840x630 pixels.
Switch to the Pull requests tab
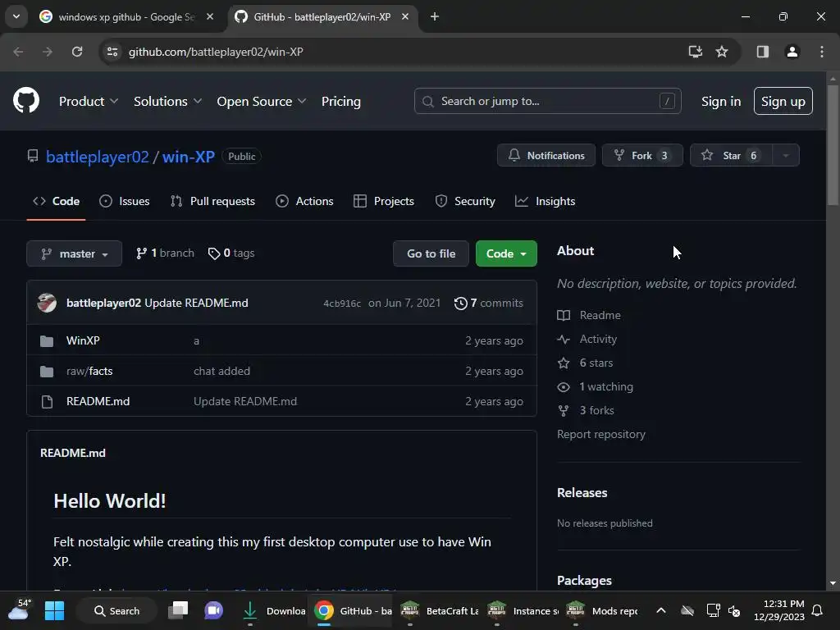tap(212, 202)
